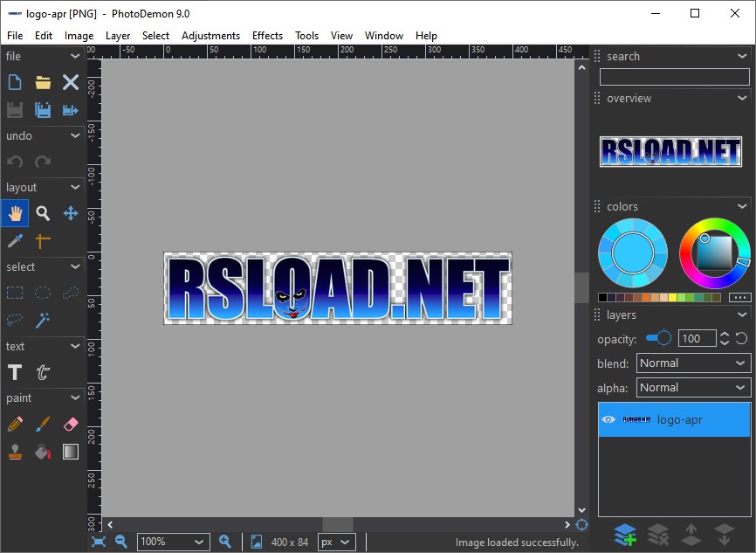This screenshot has height=553, width=756.
Task: Select the Move layer tool
Action: (71, 213)
